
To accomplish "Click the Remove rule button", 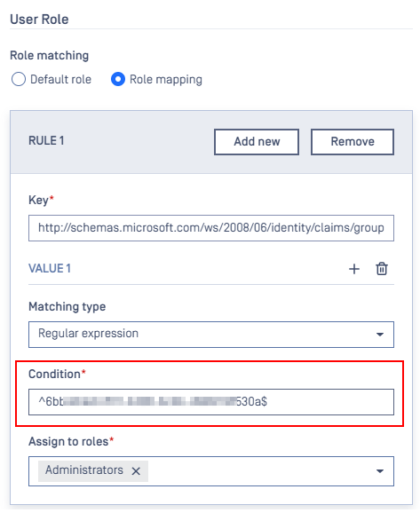I will click(x=353, y=142).
